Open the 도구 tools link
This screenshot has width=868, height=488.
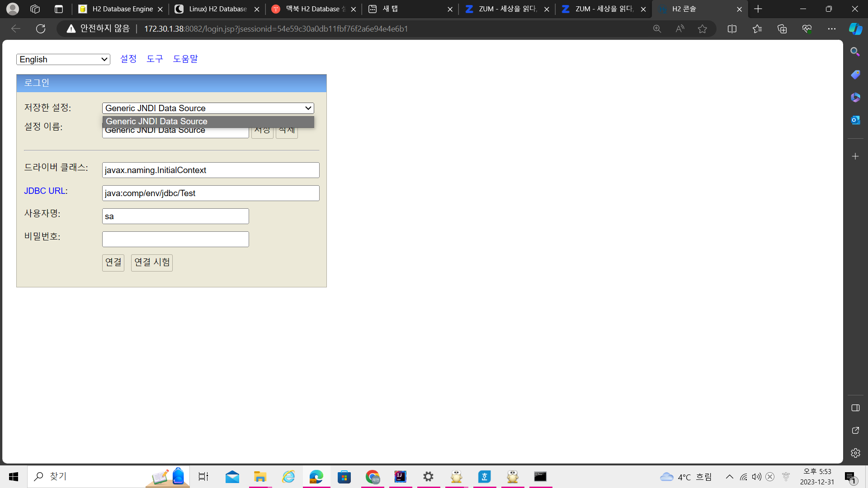155,59
